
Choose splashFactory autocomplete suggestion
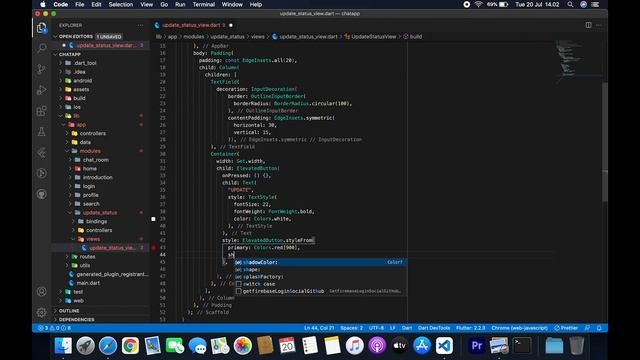click(321, 277)
